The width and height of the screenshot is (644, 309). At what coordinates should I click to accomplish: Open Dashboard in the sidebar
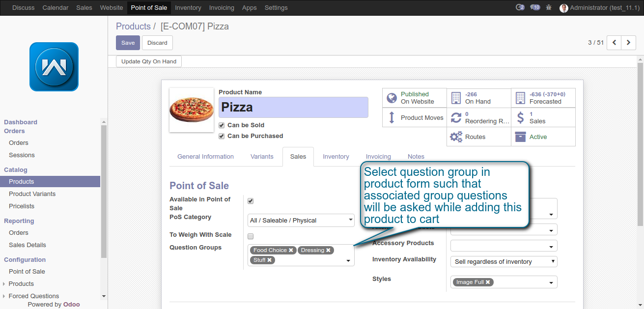[21, 122]
